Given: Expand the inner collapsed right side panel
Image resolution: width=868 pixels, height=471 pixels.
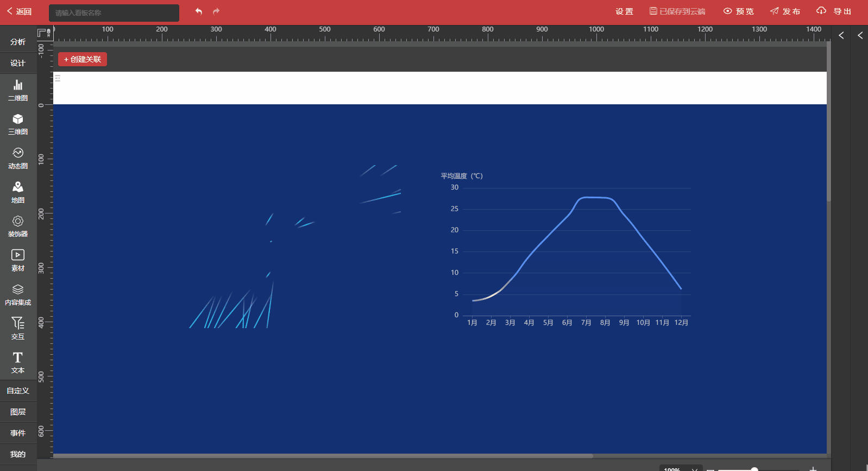Looking at the screenshot, I should click(841, 35).
